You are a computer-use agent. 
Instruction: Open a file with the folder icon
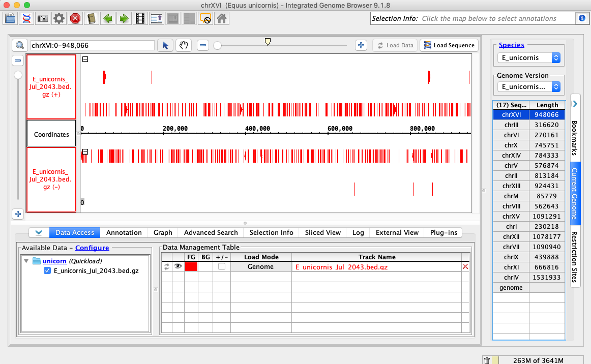pos(10,18)
